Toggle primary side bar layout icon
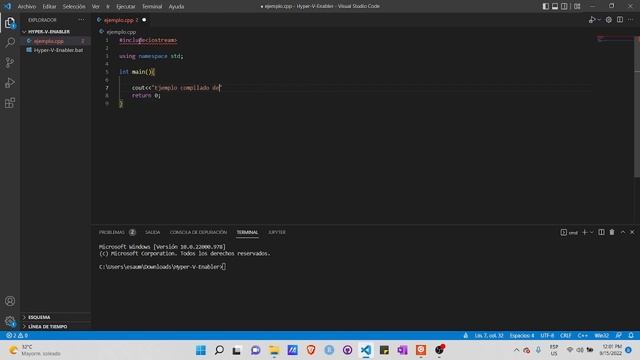The image size is (640, 360). point(546,6)
